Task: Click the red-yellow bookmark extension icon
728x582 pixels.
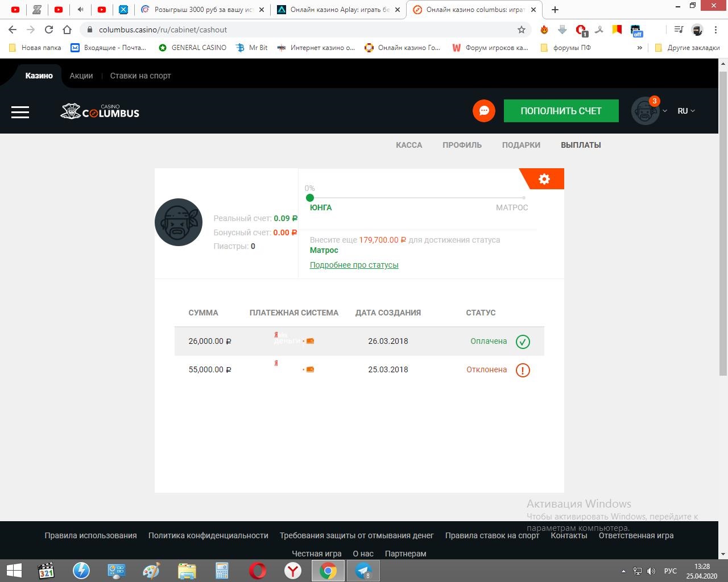Action: coord(617,30)
